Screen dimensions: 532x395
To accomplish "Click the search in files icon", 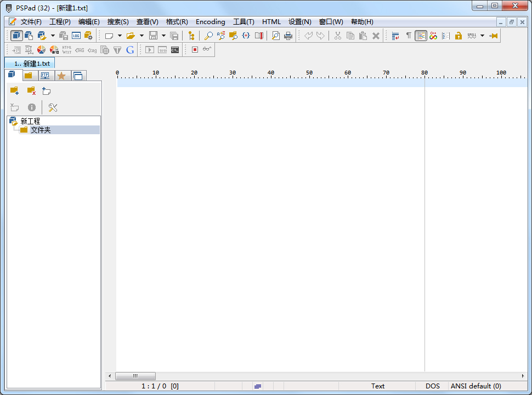I will tap(234, 36).
